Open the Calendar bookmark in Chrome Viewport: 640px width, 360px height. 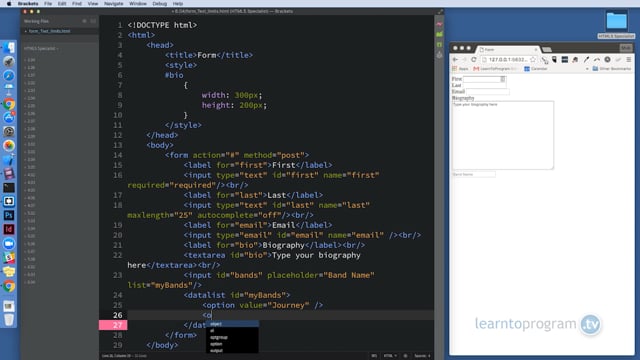536,69
